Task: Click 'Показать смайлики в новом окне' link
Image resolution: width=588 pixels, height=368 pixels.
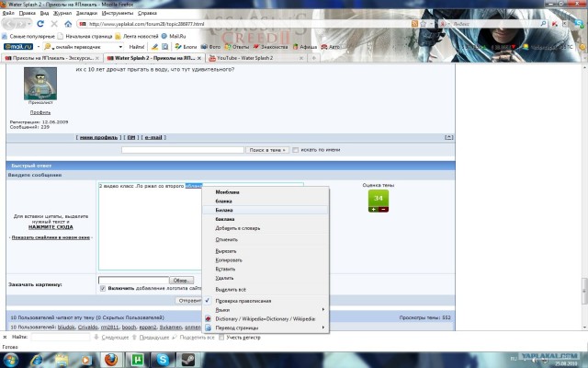Action: point(51,237)
